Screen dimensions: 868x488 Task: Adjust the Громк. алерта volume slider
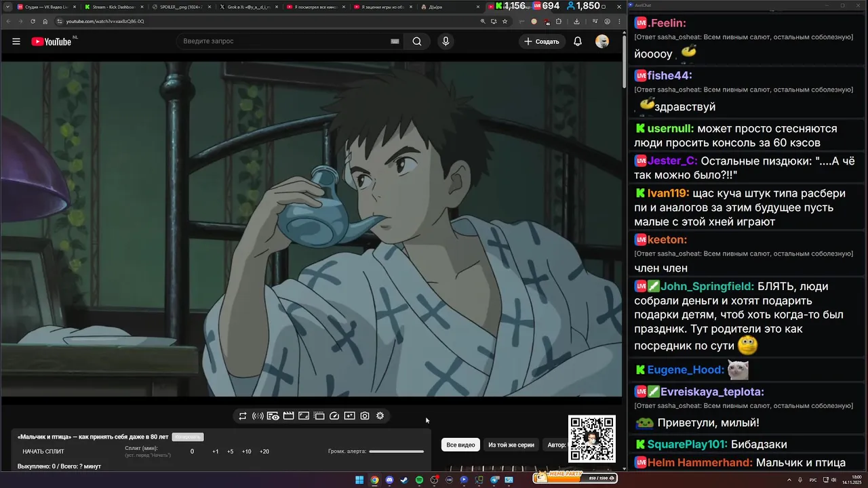[x=397, y=451]
